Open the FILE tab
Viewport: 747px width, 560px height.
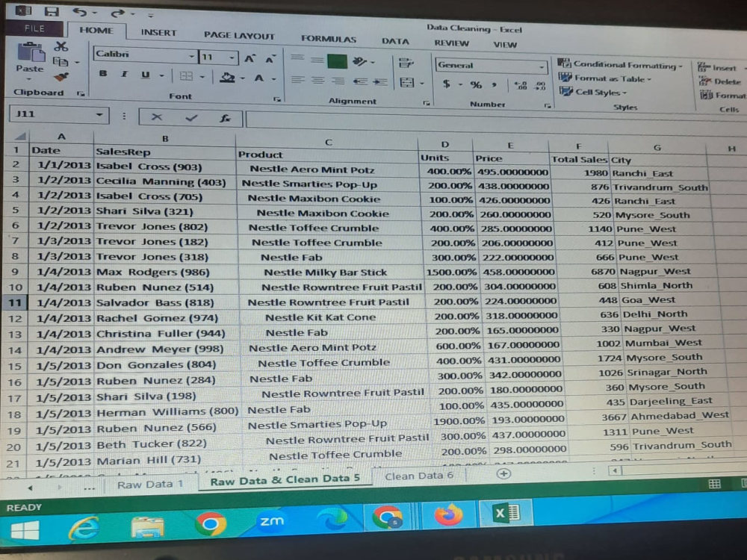click(x=34, y=28)
